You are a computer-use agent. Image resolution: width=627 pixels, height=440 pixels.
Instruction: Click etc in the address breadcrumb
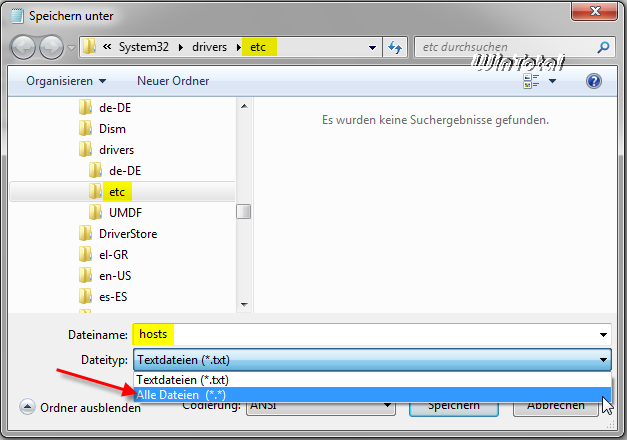pyautogui.click(x=258, y=47)
